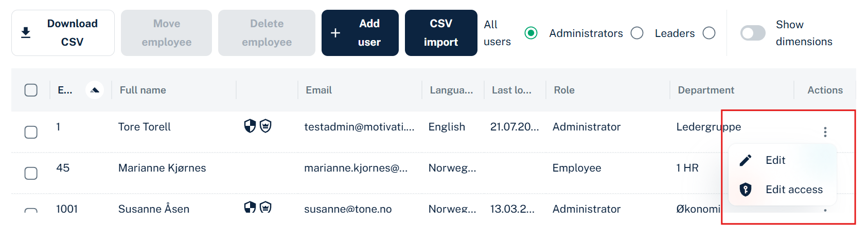Click the Download CSV button

[63, 33]
